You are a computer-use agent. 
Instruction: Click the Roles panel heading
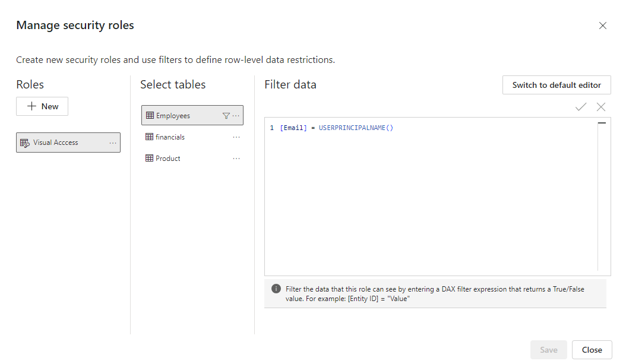coord(30,84)
